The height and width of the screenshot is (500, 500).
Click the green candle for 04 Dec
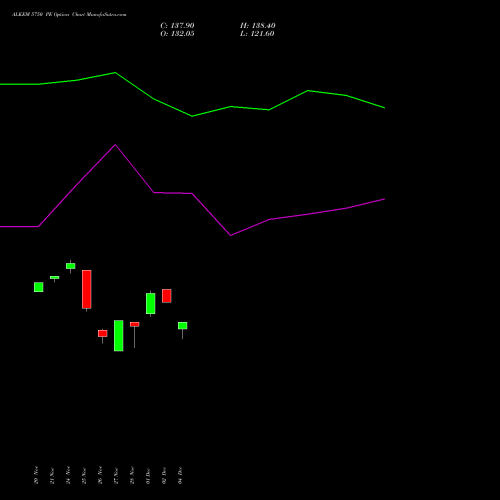pyautogui.click(x=183, y=326)
